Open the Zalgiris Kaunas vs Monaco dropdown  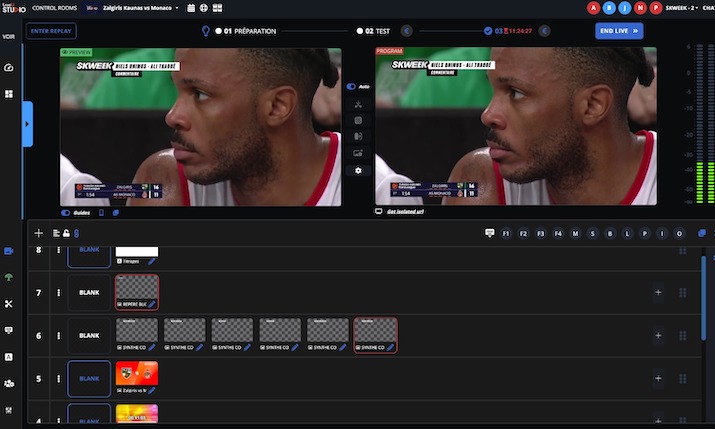(x=141, y=8)
